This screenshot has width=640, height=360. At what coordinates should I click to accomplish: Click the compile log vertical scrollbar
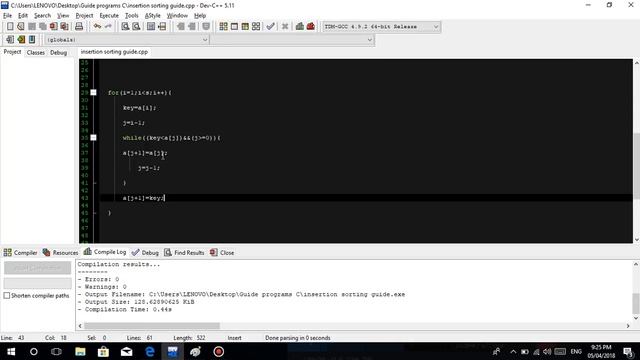pos(636,291)
